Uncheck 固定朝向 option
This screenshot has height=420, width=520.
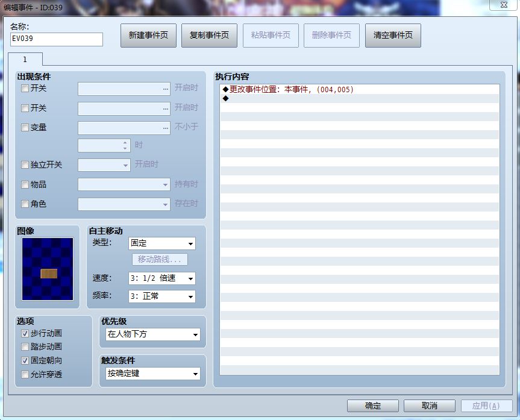(25, 360)
